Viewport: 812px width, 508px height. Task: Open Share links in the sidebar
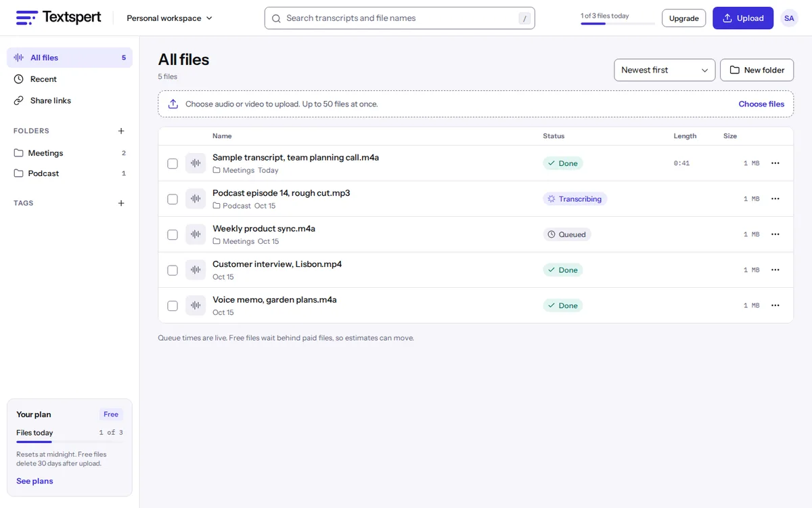[70, 100]
